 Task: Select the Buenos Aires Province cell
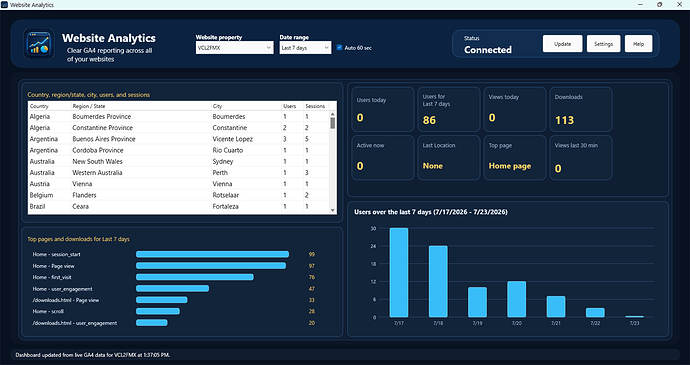click(x=141, y=139)
